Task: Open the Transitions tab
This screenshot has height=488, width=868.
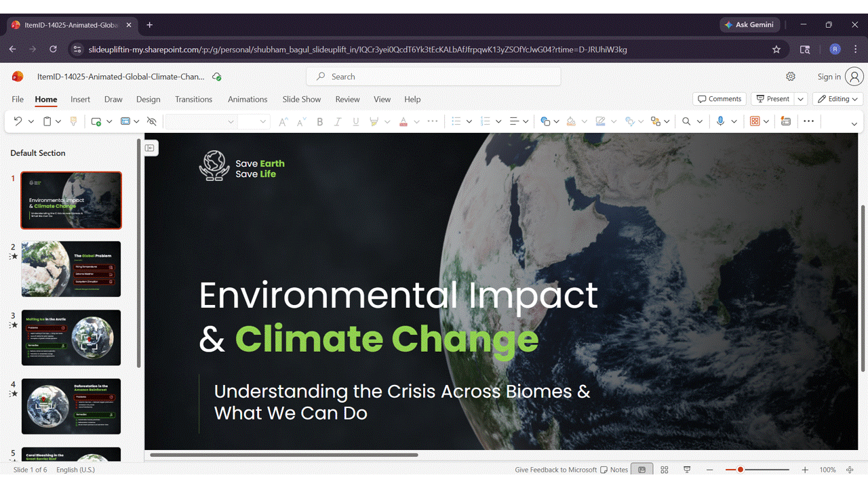Action: click(193, 99)
